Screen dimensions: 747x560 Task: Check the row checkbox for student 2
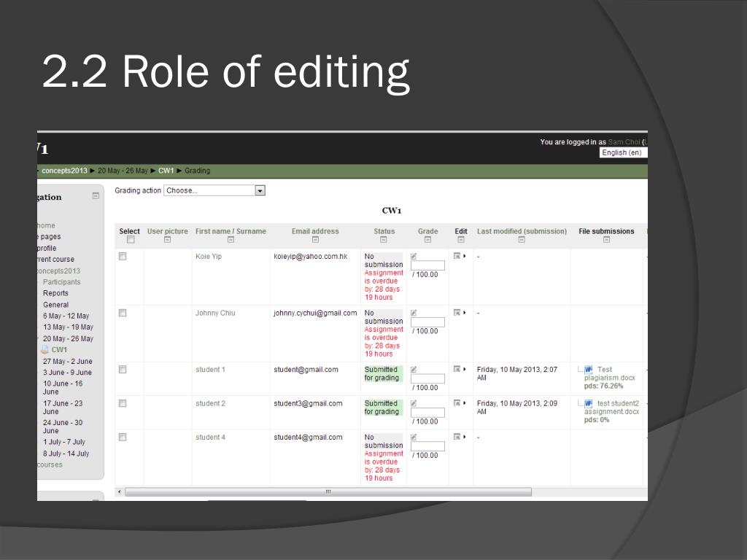(123, 403)
